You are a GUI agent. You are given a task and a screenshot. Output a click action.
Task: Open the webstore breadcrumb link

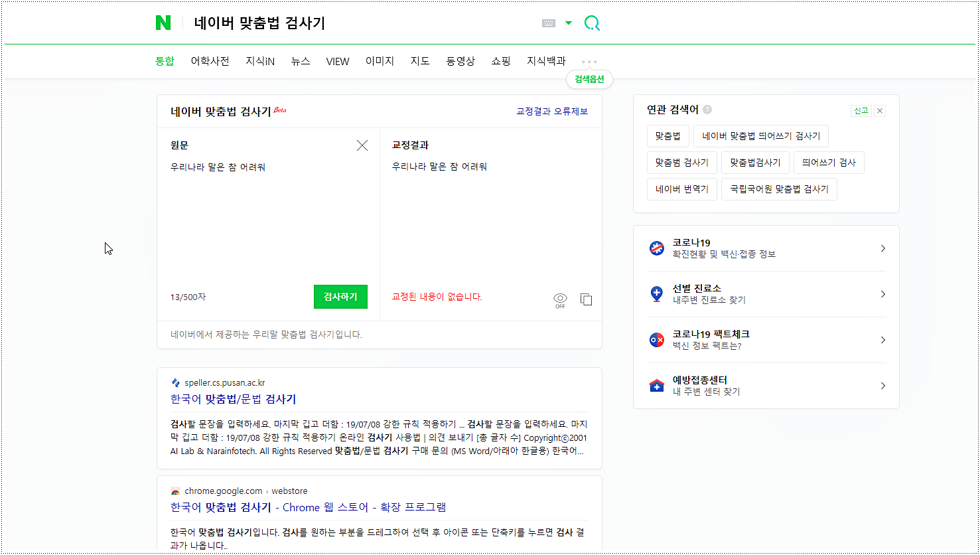pos(289,491)
